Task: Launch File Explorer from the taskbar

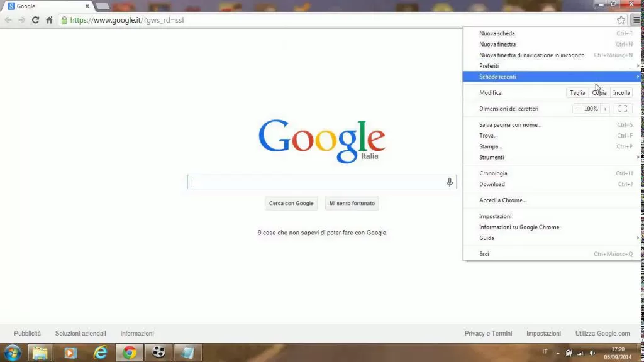Action: pos(40,353)
